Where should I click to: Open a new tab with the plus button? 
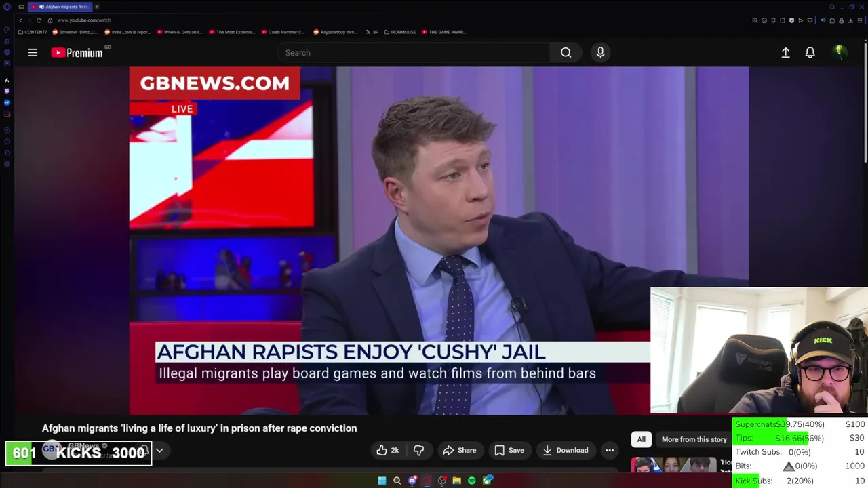(x=97, y=7)
